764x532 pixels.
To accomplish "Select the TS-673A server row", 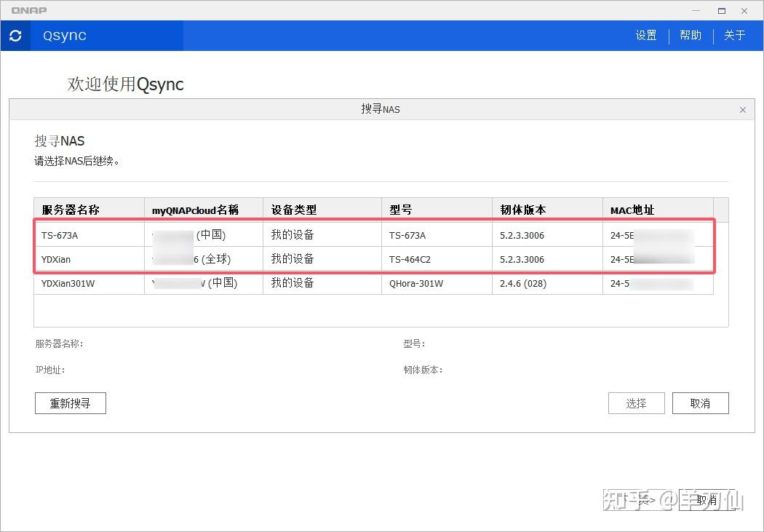I will [x=89, y=234].
